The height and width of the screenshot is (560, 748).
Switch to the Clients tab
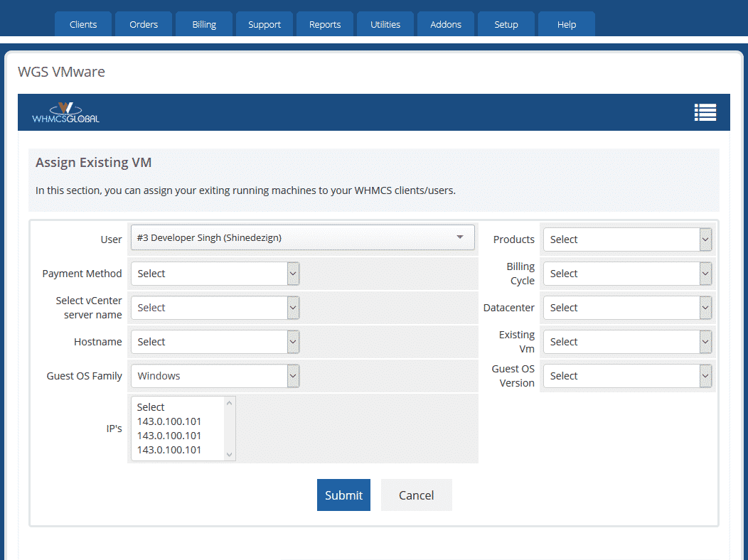click(x=82, y=23)
